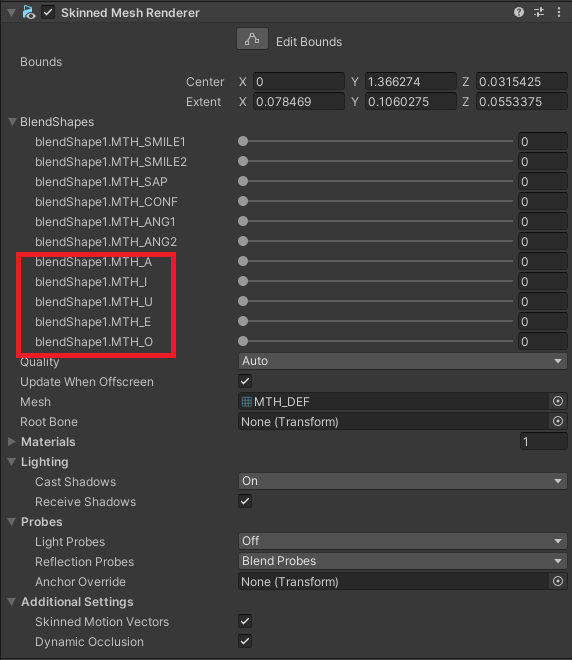Open the Quality dropdown set to Auto
The height and width of the screenshot is (660, 572).
coord(402,361)
